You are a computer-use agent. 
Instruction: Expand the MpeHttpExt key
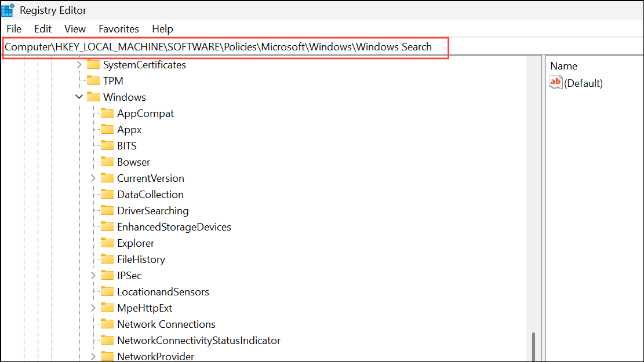pos(93,308)
